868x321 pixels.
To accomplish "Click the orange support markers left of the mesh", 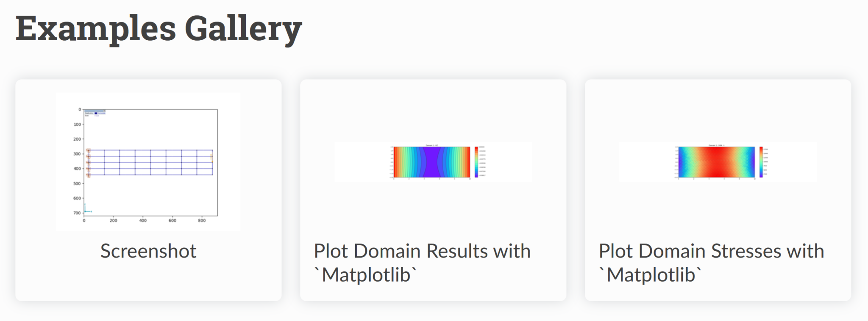I will pyautogui.click(x=88, y=163).
